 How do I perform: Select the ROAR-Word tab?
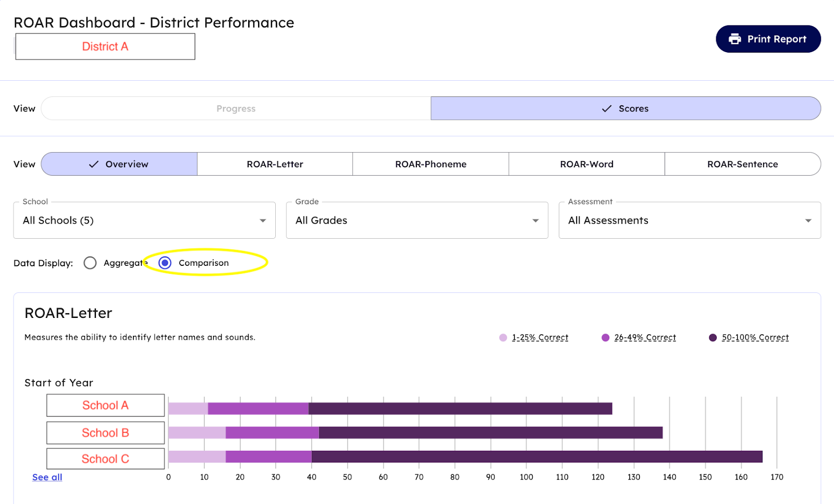click(586, 164)
